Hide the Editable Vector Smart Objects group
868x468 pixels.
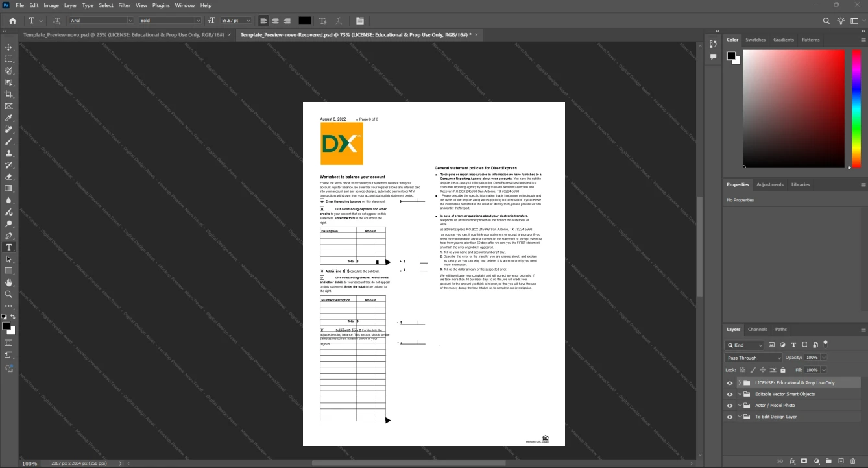[730, 394]
